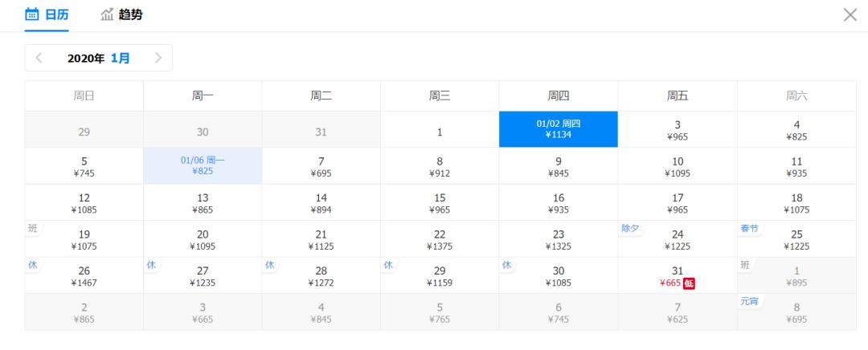Click the 除夕 holiday tag
This screenshot has width=868, height=350.
[x=629, y=228]
